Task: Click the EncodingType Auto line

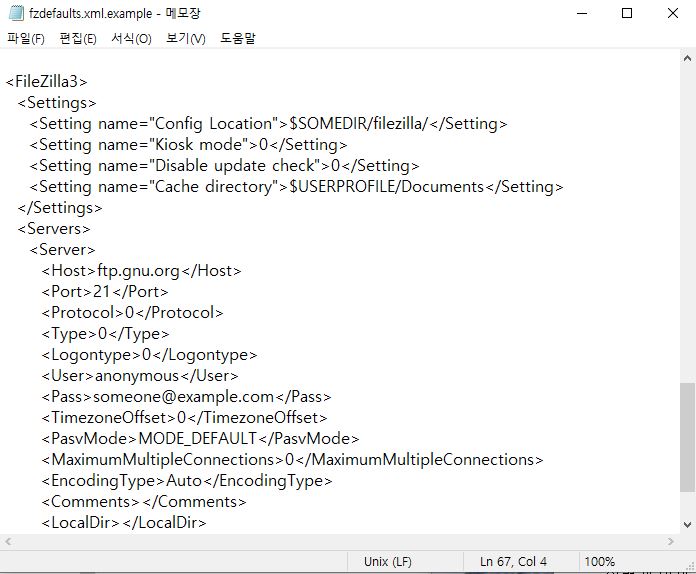Action: (187, 480)
